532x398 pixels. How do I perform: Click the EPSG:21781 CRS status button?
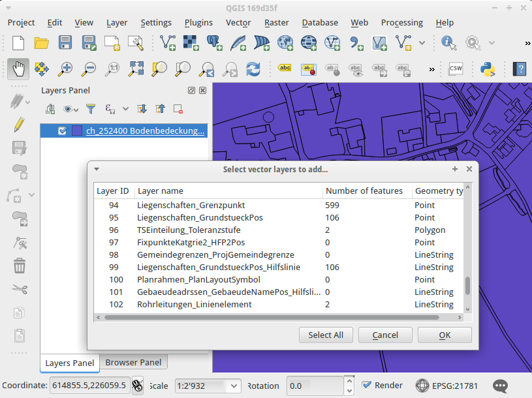coord(447,386)
